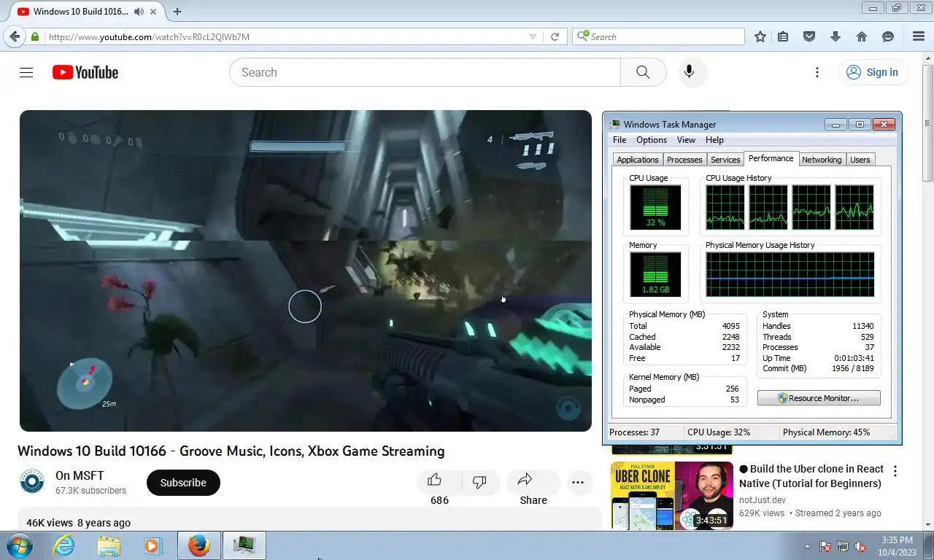Bookmark this page with the star icon
The image size is (934, 560).
tap(760, 36)
